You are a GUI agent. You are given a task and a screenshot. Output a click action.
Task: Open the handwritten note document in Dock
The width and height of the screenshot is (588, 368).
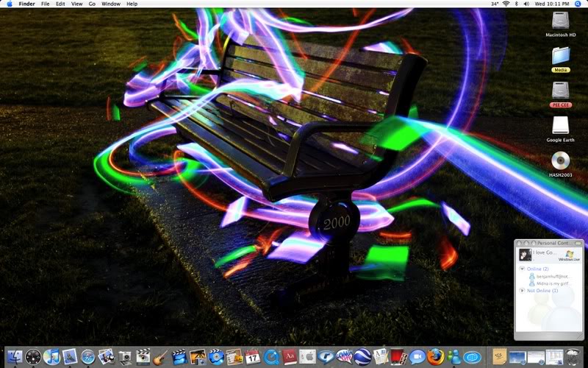tap(500, 357)
